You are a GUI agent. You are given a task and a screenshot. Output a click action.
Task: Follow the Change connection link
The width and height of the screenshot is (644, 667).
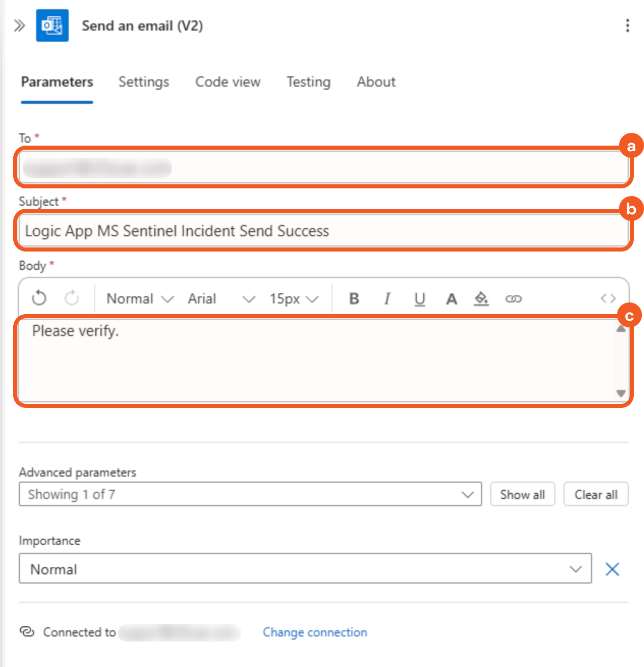[x=315, y=632]
